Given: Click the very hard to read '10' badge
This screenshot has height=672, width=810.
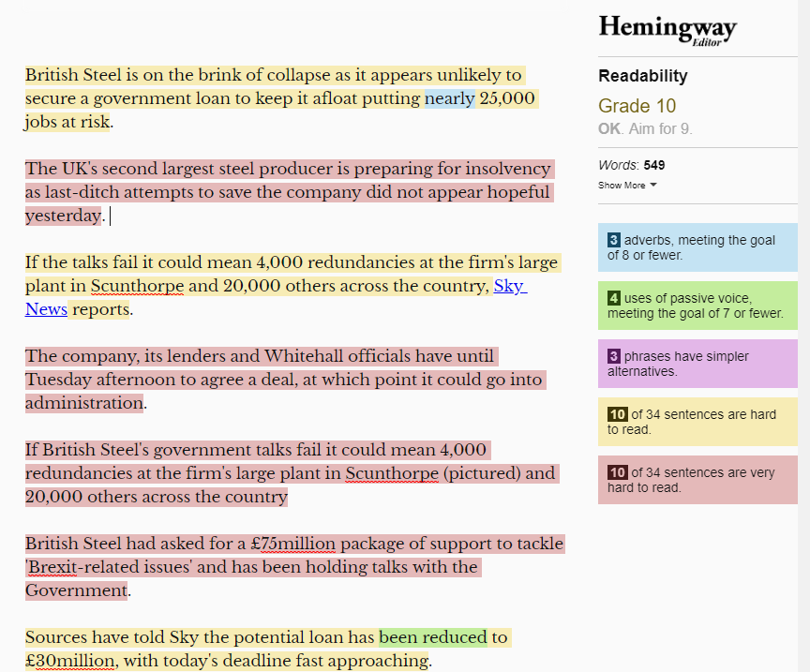Looking at the screenshot, I should pos(617,472).
